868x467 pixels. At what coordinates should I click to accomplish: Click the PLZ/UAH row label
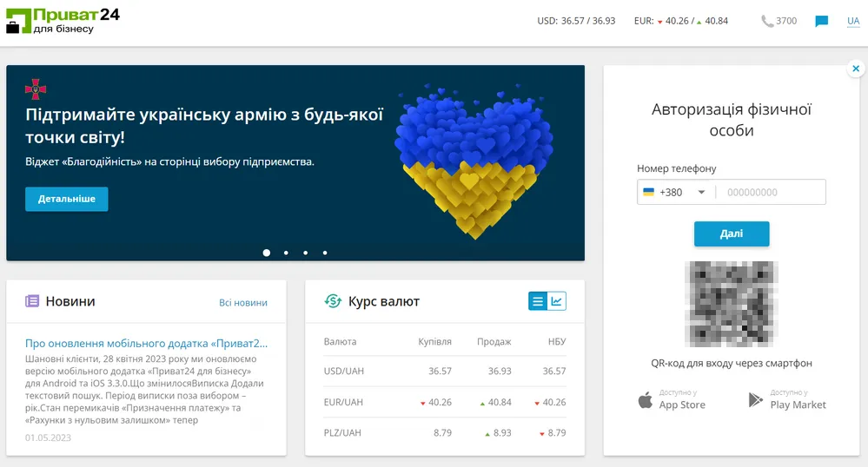pyautogui.click(x=342, y=432)
